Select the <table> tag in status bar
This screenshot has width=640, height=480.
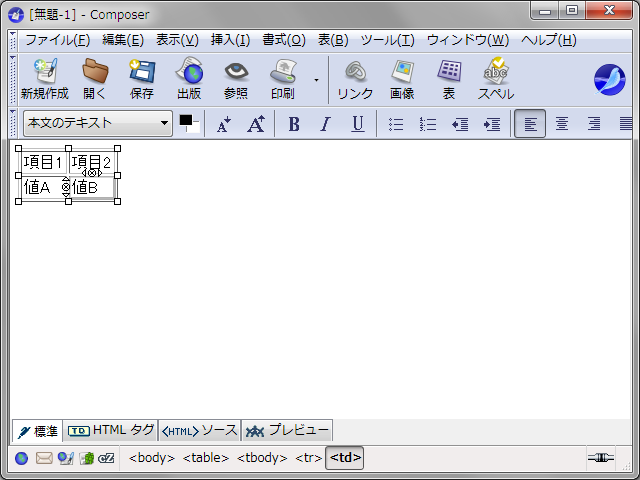coord(205,458)
